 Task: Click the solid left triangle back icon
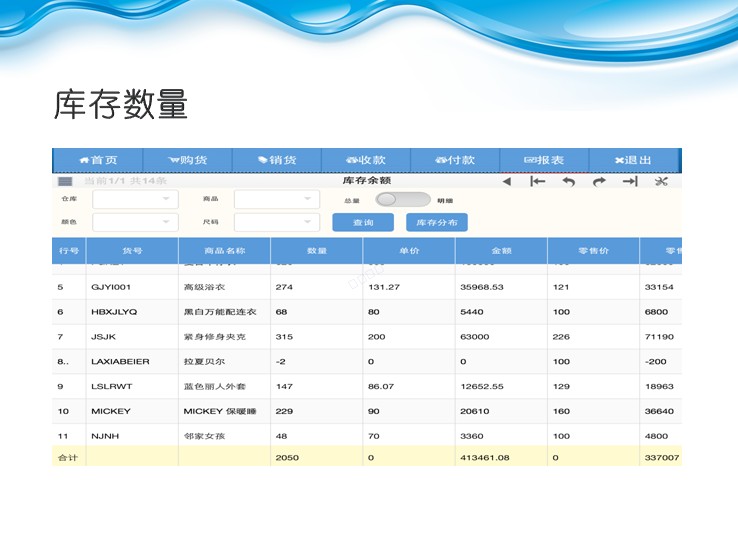pyautogui.click(x=506, y=181)
